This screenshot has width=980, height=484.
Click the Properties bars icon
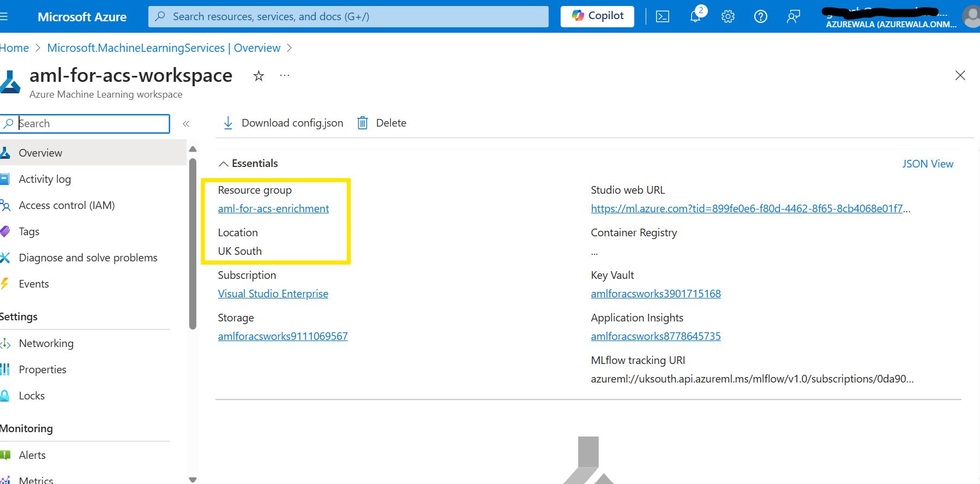point(5,369)
